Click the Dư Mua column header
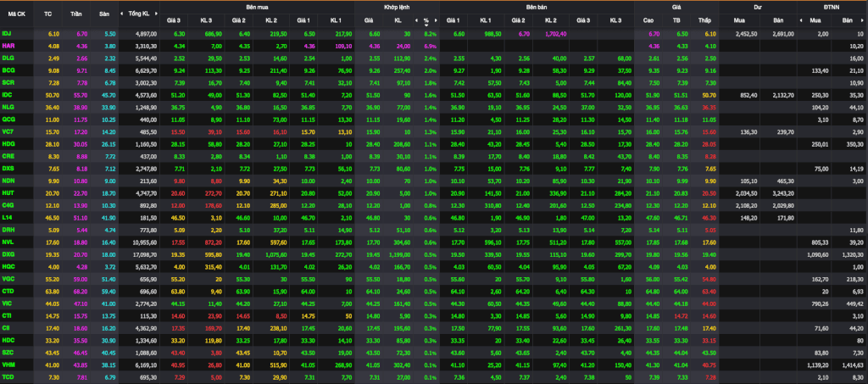This screenshot has width=868, height=384. point(738,20)
